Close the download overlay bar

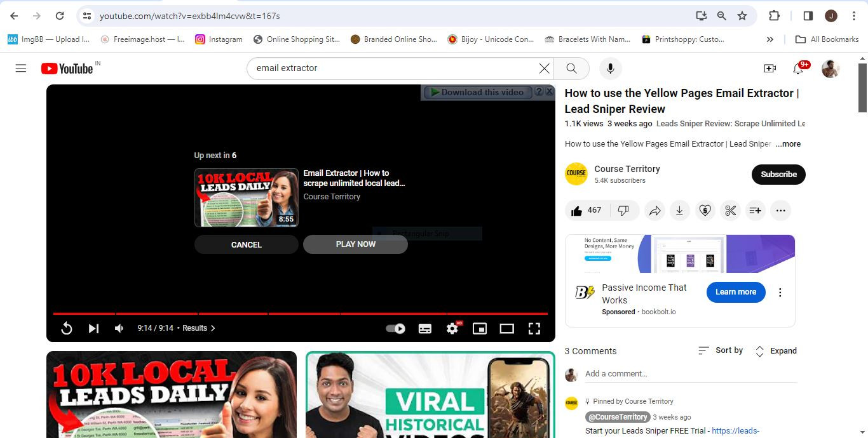tap(550, 91)
